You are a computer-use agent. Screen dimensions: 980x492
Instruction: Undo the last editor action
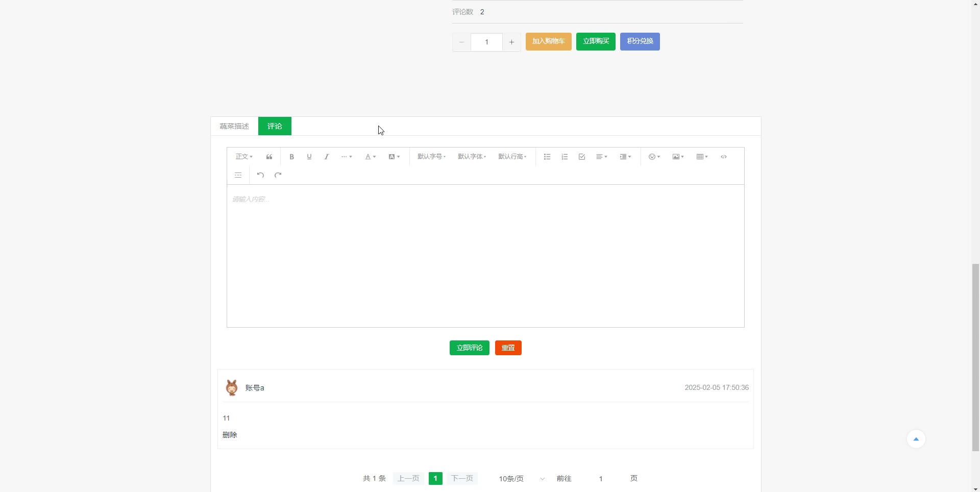(x=260, y=175)
